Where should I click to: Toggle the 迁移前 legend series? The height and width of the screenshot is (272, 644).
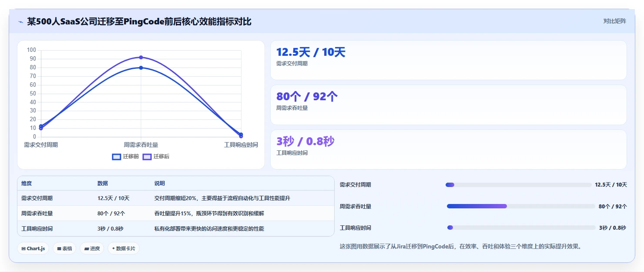tap(125, 156)
